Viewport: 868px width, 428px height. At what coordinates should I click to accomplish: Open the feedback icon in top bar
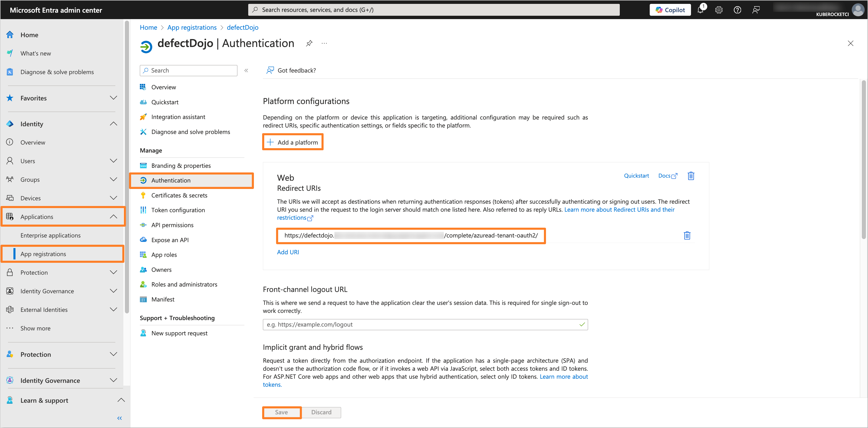click(756, 10)
